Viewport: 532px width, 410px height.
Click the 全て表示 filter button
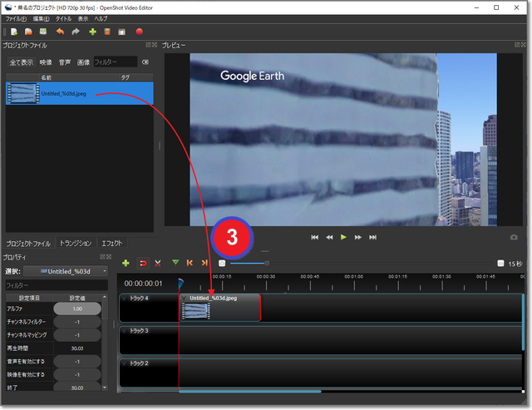point(22,62)
